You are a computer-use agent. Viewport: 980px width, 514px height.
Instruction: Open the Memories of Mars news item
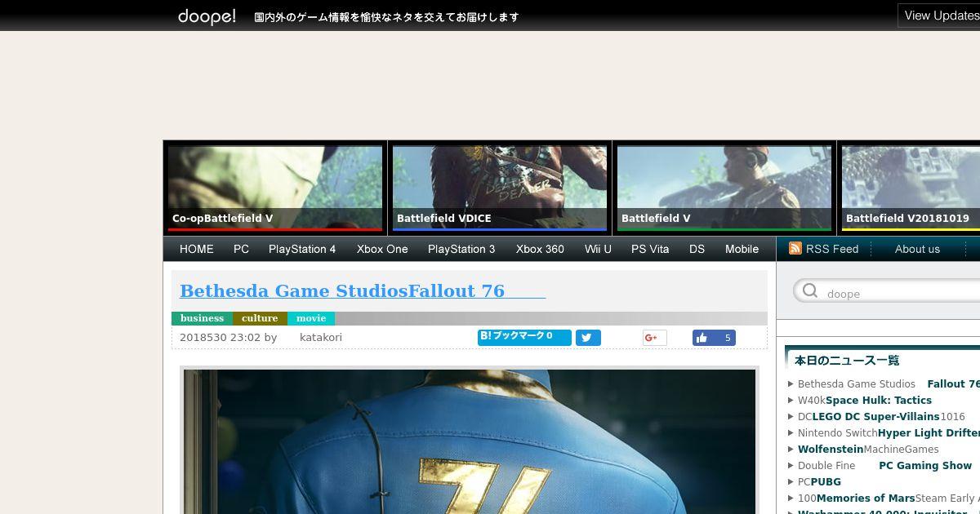889,498
